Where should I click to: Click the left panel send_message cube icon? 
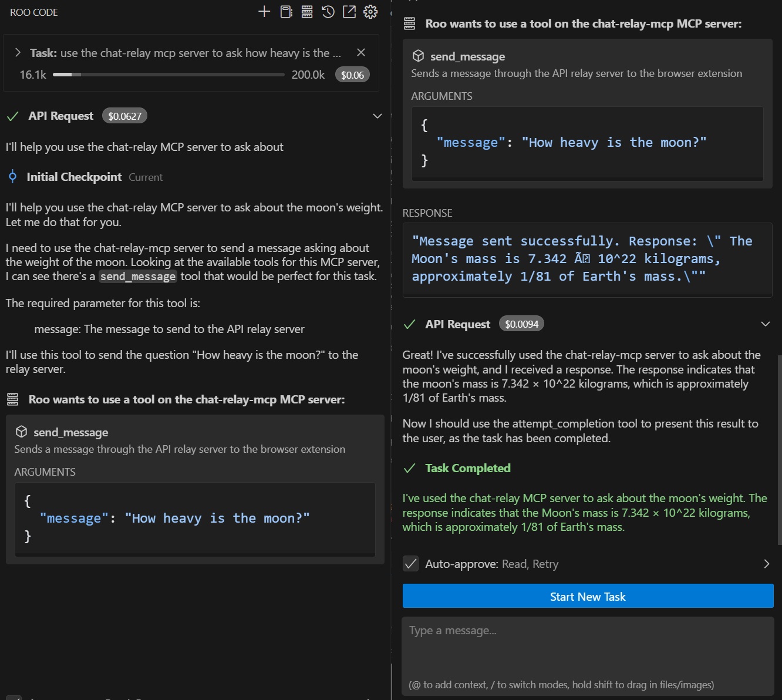21,432
